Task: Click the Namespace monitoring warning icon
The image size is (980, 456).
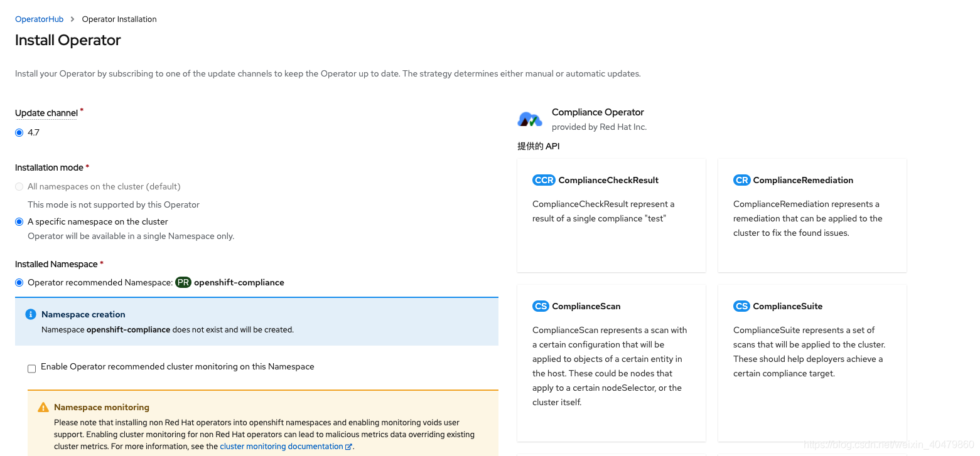Action: pyautogui.click(x=43, y=407)
